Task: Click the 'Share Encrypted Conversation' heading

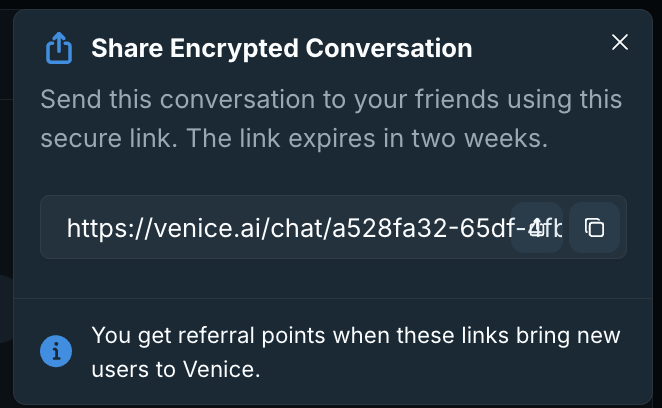Action: pyautogui.click(x=282, y=48)
